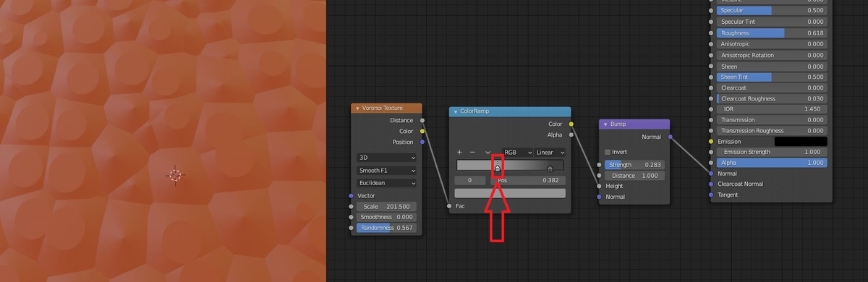The width and height of the screenshot is (868, 282).
Task: Remove color stop with minus icon
Action: click(472, 153)
